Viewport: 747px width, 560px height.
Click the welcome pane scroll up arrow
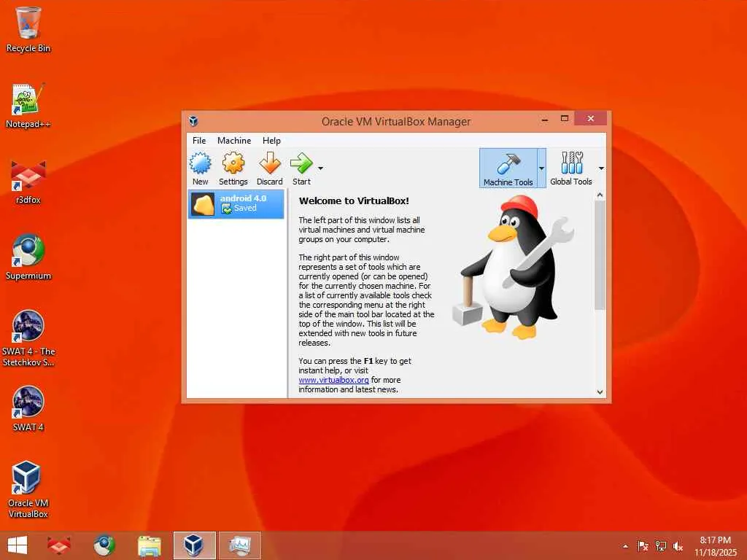[600, 195]
